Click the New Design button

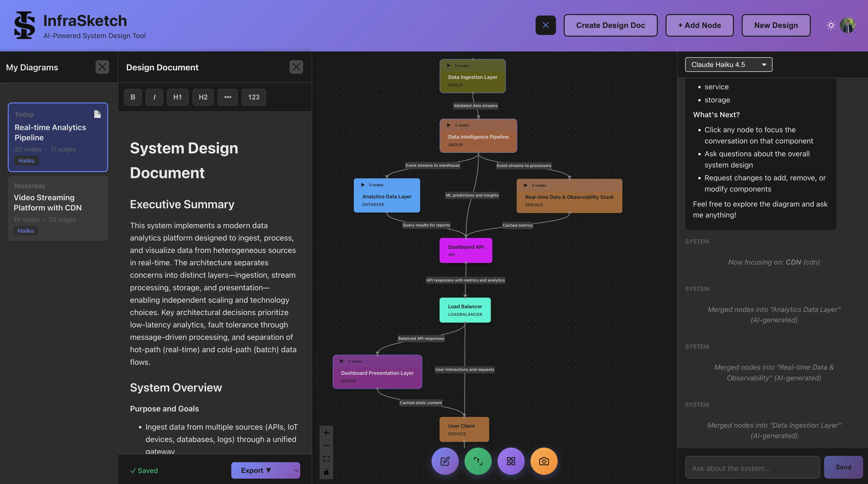(x=776, y=25)
